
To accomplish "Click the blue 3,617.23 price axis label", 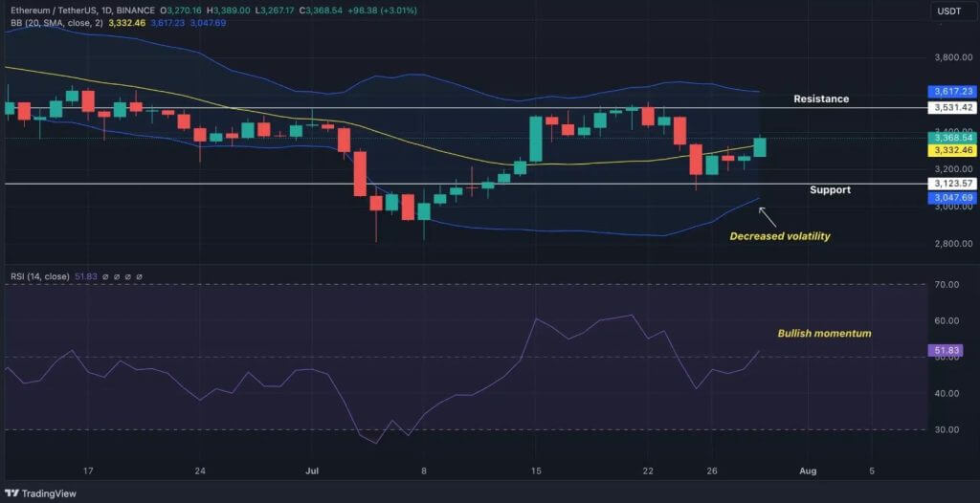I will click(952, 91).
